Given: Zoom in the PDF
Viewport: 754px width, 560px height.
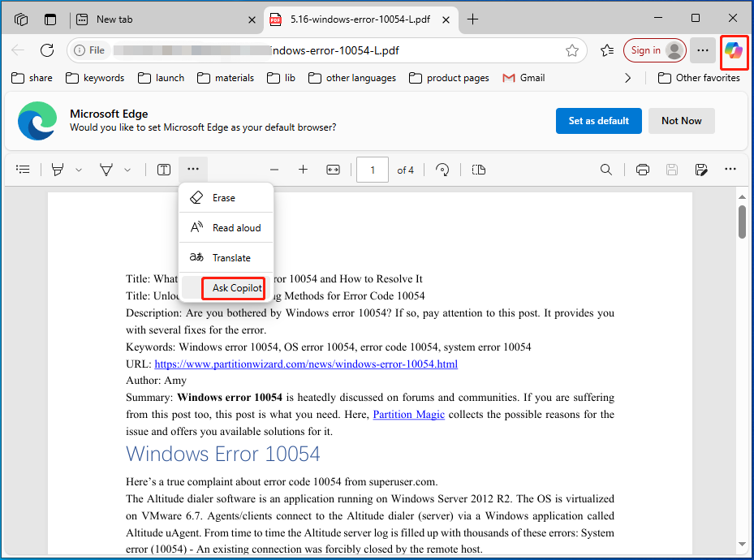Looking at the screenshot, I should (303, 170).
